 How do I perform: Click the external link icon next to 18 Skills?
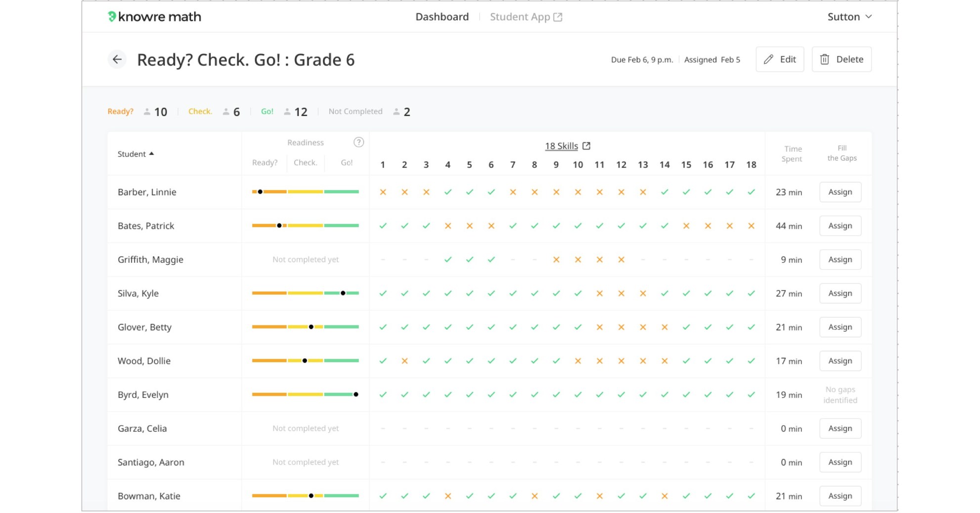tap(586, 146)
